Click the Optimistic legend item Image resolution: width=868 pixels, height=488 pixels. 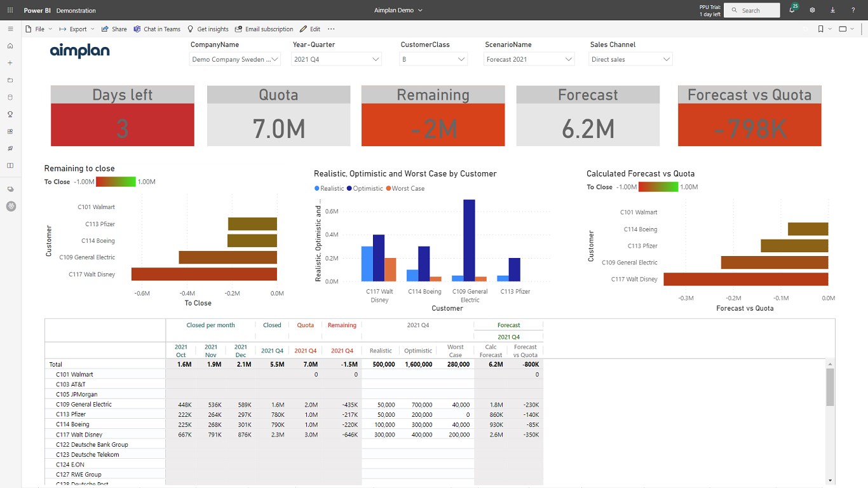[365, 189]
